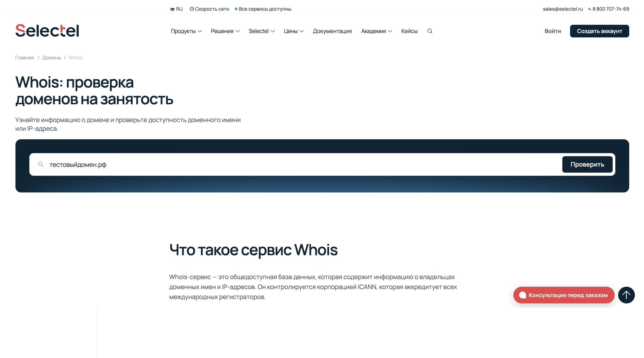Click the Войти login link
Image resolution: width=644 pixels, height=358 pixels.
pos(553,31)
